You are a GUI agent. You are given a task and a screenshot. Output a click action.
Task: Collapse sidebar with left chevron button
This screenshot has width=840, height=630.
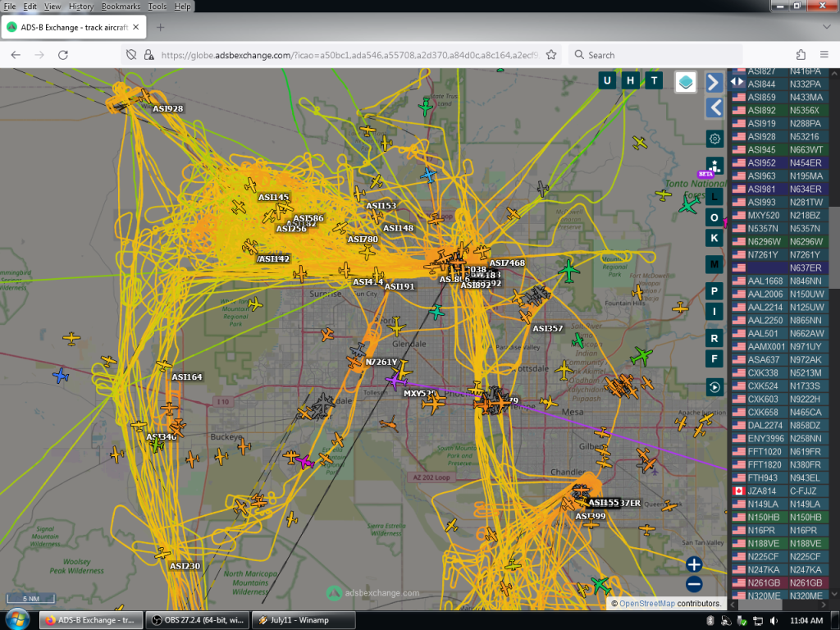(714, 107)
